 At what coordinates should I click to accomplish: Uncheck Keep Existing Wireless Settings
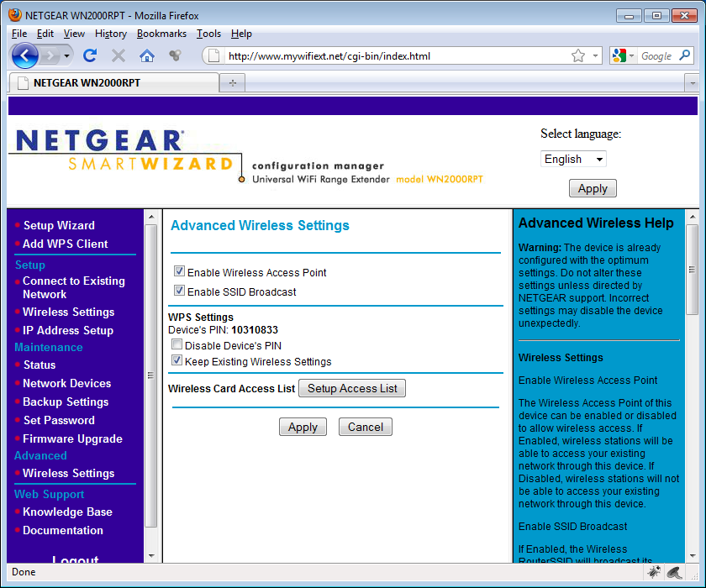click(x=177, y=360)
